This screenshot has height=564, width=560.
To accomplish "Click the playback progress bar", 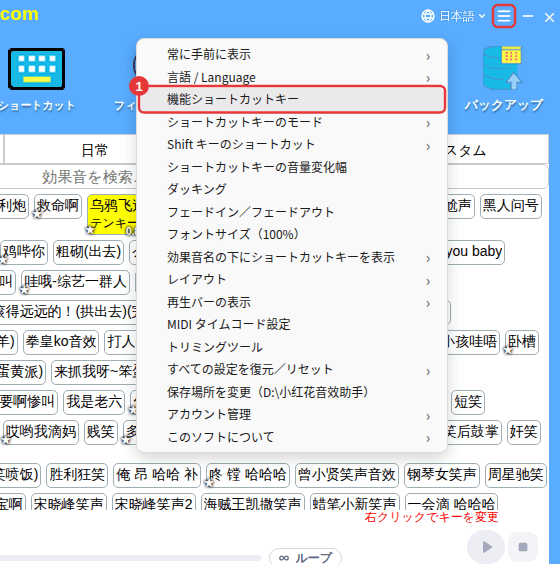I will click(x=130, y=558).
